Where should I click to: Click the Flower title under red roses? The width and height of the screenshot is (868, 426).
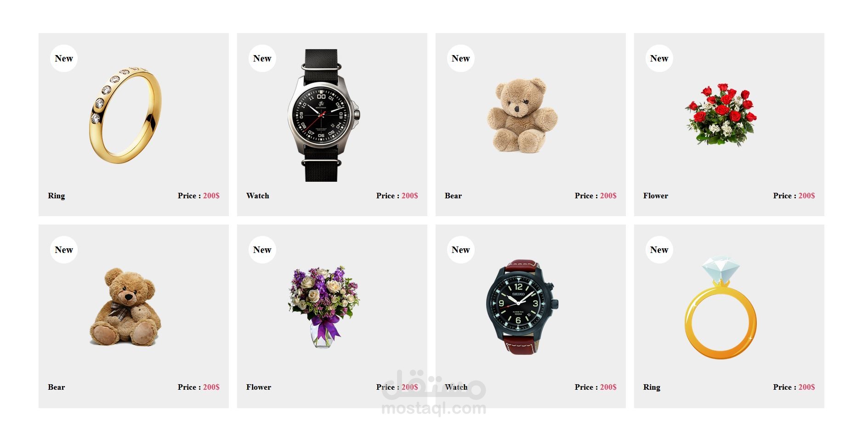[x=656, y=196]
